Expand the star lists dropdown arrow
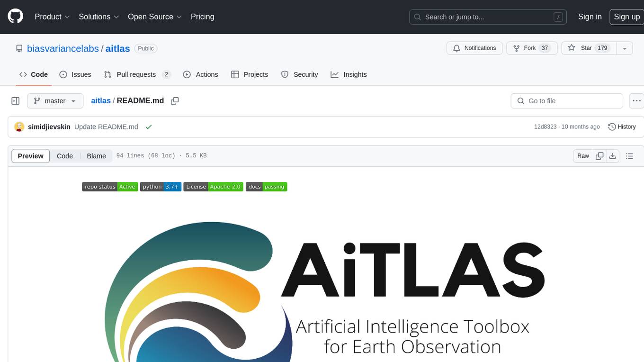This screenshot has height=362, width=644. point(625,48)
